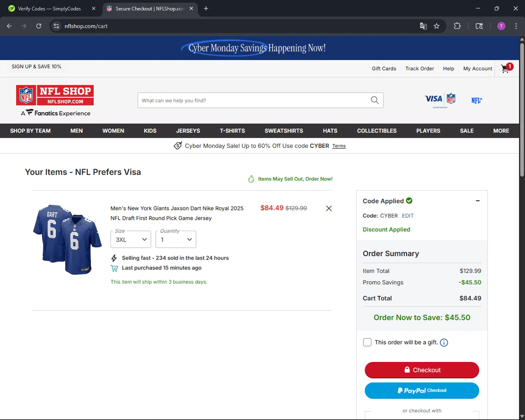The width and height of the screenshot is (525, 420).
Task: Click the 'Discount Applied' text
Action: click(x=386, y=230)
